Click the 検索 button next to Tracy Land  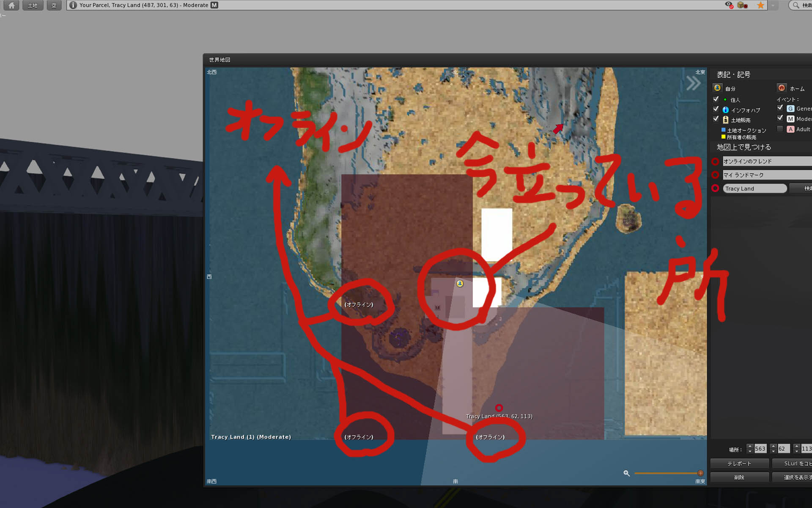click(801, 188)
